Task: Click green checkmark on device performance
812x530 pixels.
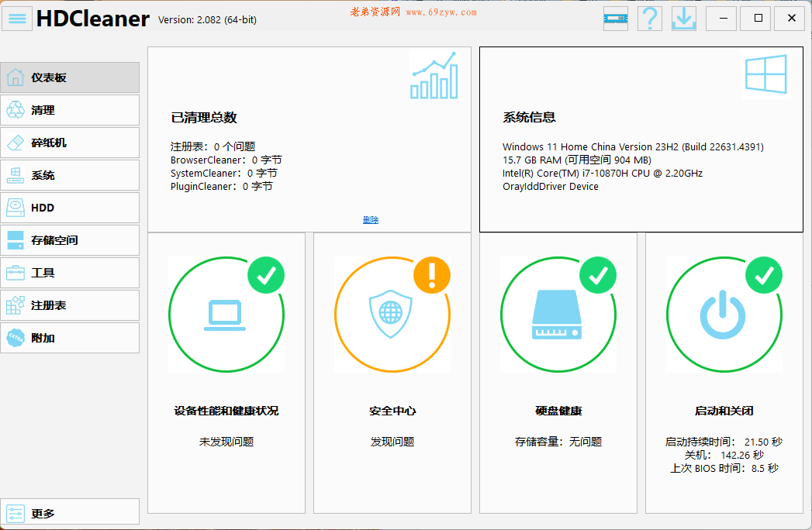Action: pyautogui.click(x=266, y=275)
